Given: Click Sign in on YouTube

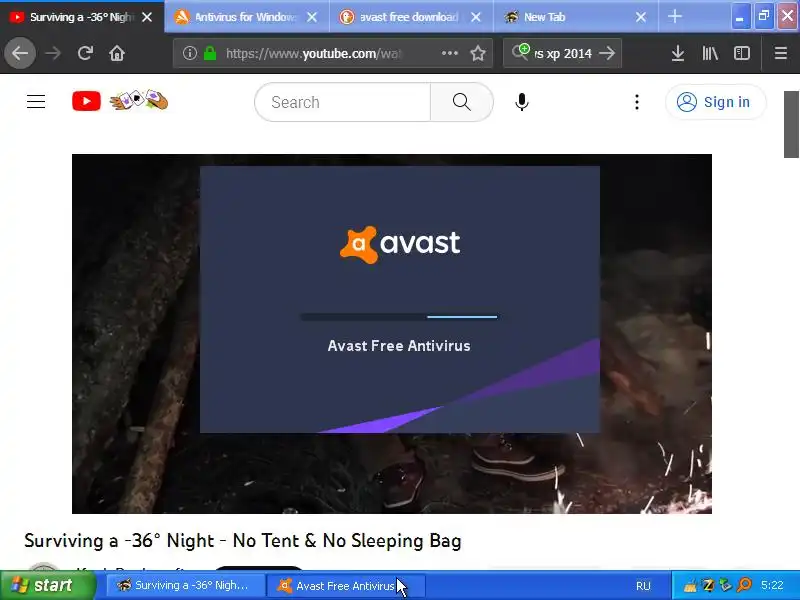Looking at the screenshot, I should click(715, 102).
